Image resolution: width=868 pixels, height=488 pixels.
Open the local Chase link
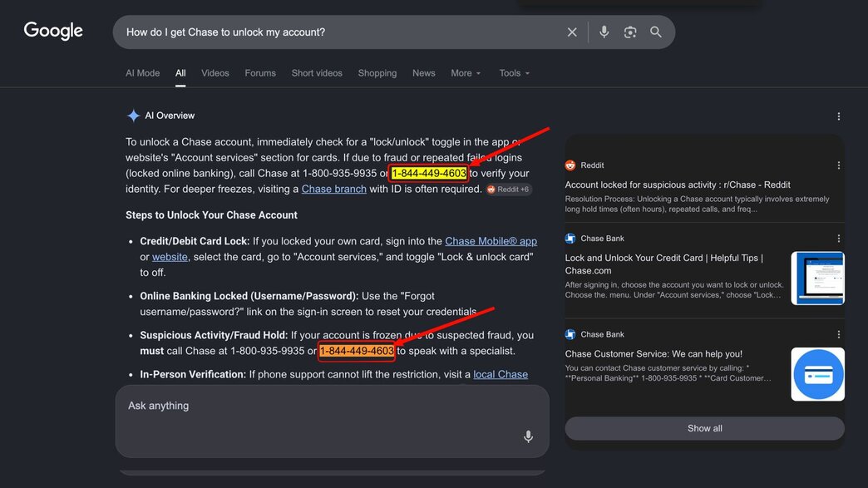coord(501,375)
